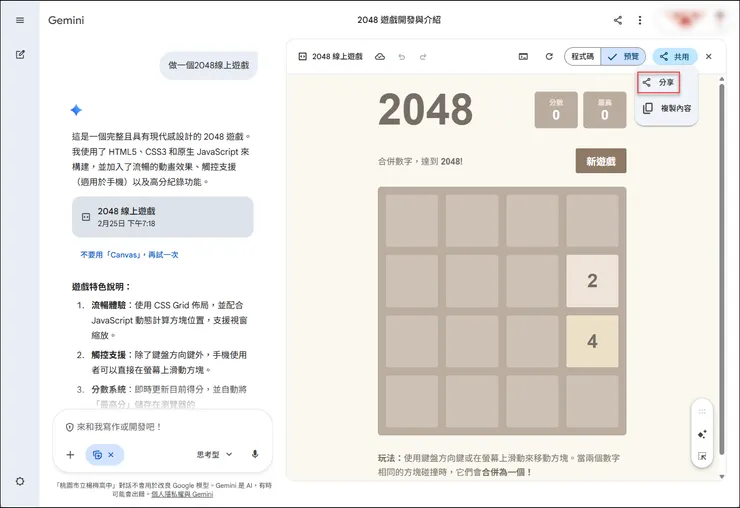Click the canvas file icon beside 2048 線上遊戲 title
This screenshot has width=740, height=508.
click(x=303, y=57)
